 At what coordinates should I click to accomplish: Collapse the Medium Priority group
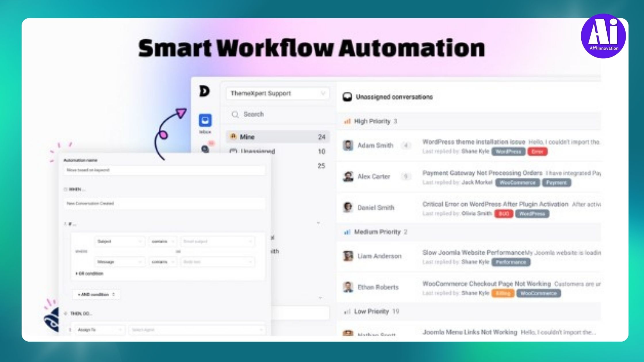click(x=377, y=232)
